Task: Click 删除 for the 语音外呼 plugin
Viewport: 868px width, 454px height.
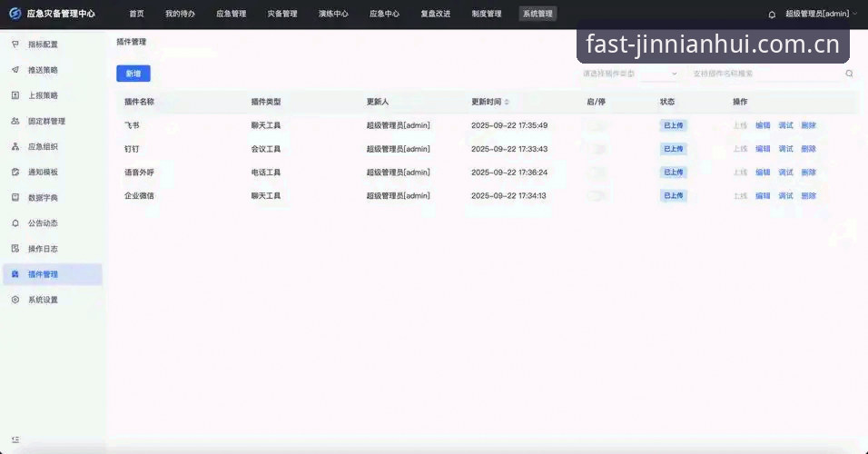Action: [809, 173]
